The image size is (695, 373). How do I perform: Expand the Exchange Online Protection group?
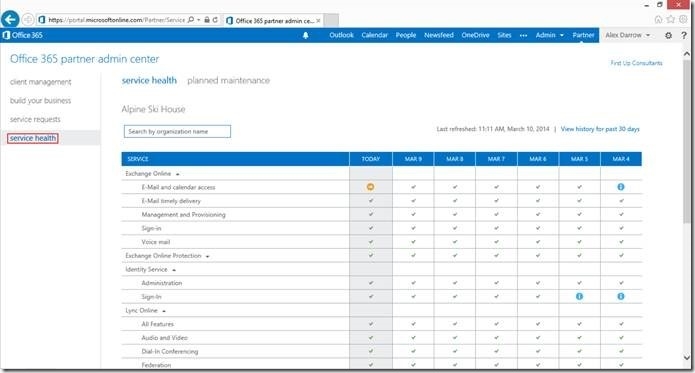pyautogui.click(x=207, y=256)
